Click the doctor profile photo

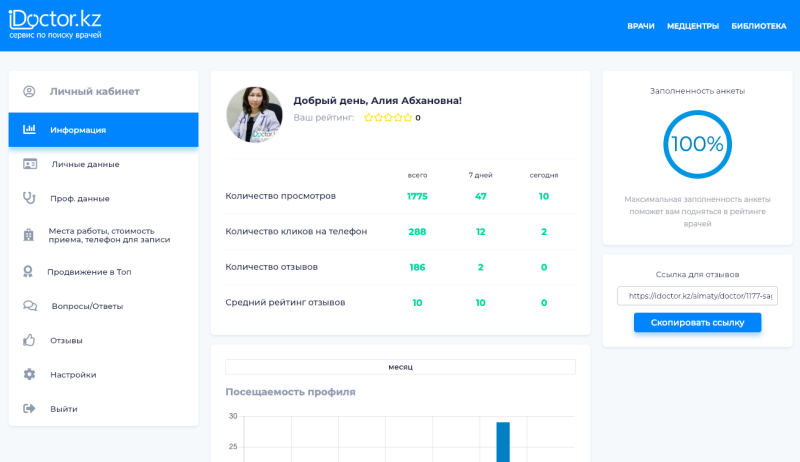(254, 114)
